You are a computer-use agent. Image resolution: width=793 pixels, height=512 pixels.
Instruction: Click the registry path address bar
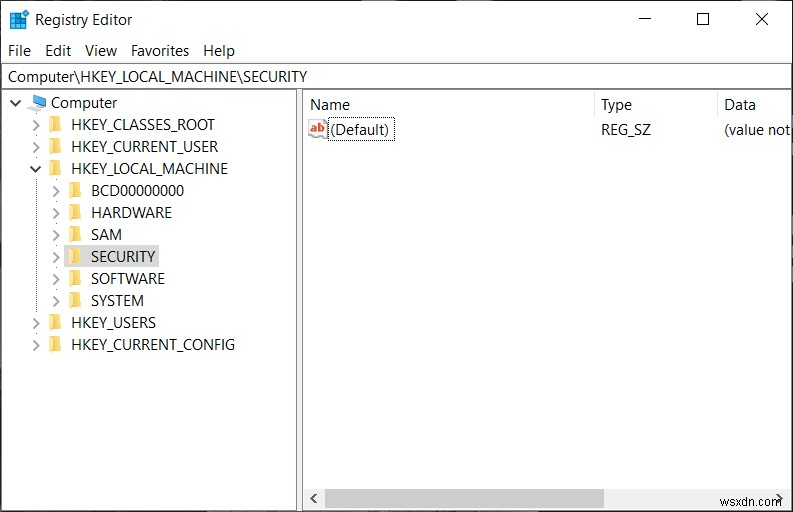(396, 76)
